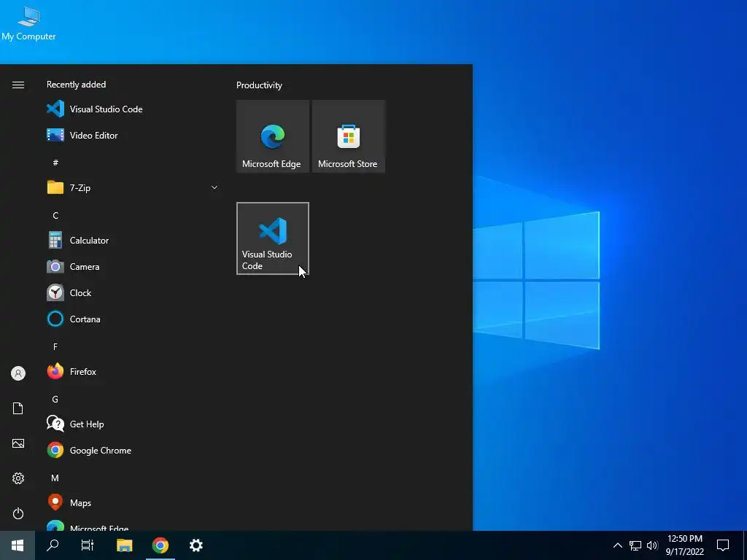Expand the Start menu hamburger button
This screenshot has width=747, height=560.
[x=18, y=85]
